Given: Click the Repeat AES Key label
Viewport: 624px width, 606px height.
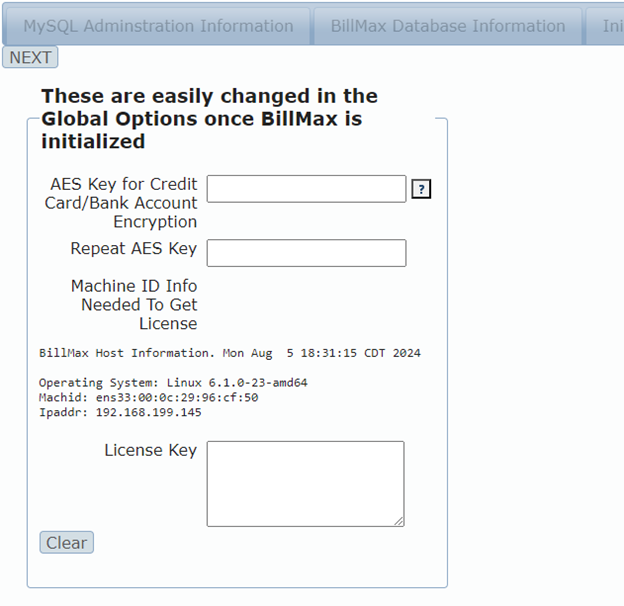Looking at the screenshot, I should (x=134, y=248).
